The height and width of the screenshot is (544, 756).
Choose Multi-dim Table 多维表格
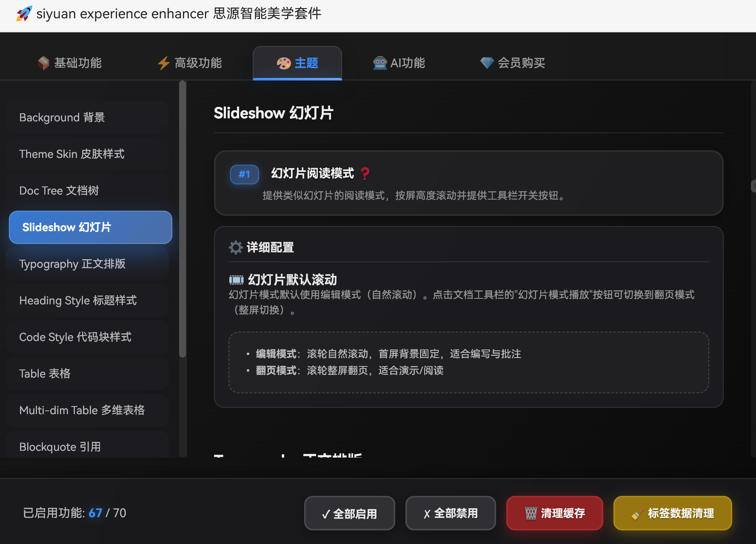click(88, 410)
